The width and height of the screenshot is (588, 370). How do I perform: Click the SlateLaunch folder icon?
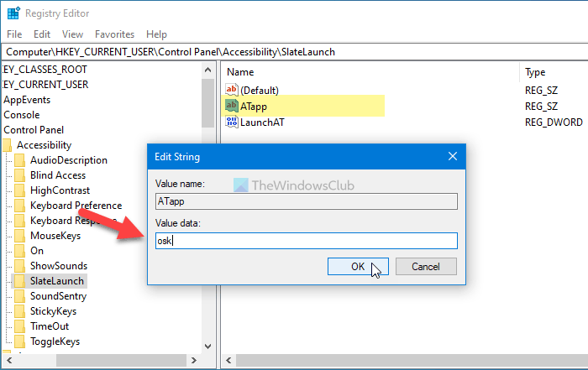point(19,281)
